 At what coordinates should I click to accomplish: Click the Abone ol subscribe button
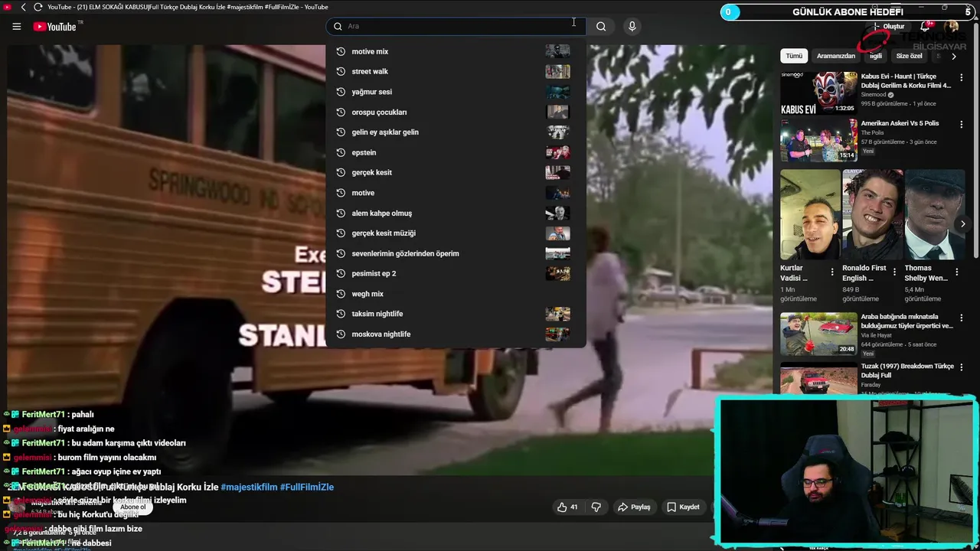click(132, 507)
